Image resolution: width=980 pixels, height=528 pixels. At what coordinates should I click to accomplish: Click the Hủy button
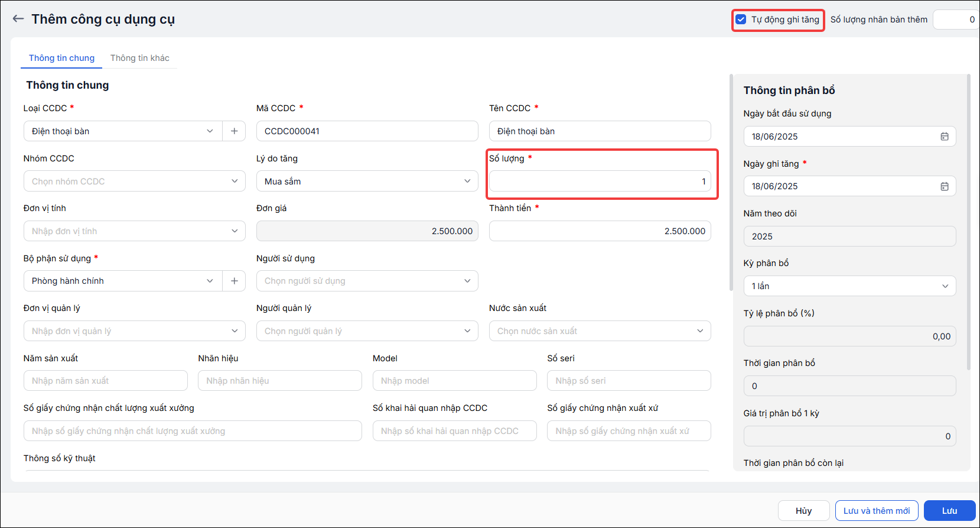coord(804,511)
